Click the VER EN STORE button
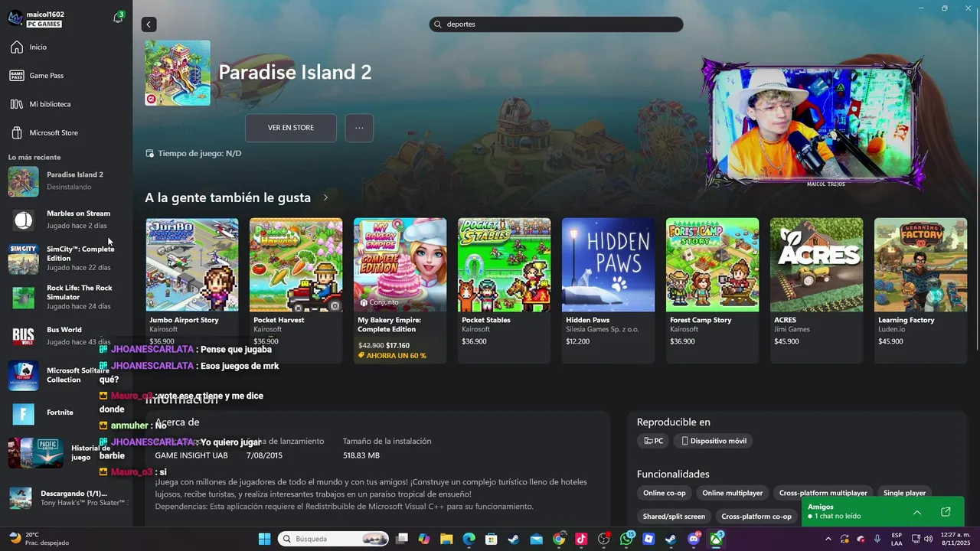 [291, 128]
